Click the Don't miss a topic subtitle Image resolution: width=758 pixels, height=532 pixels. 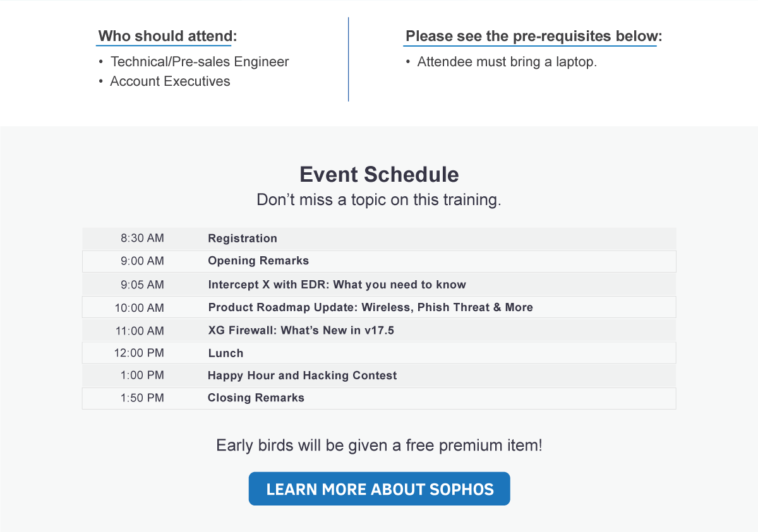click(379, 200)
